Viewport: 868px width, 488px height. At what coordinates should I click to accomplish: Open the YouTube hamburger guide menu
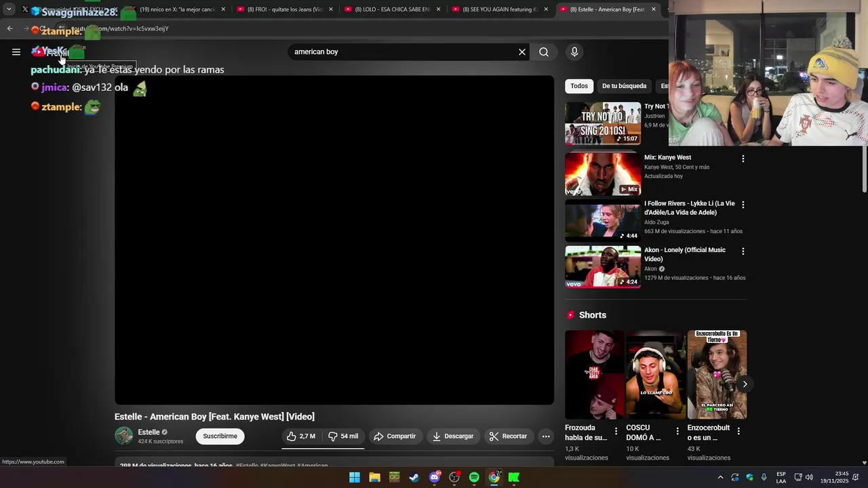[x=16, y=52]
